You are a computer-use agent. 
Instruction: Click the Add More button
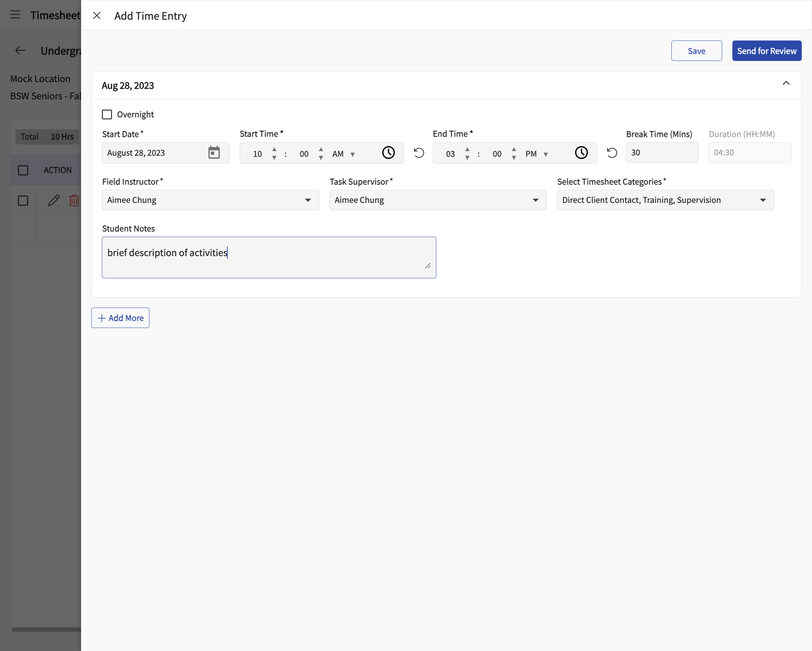point(120,318)
